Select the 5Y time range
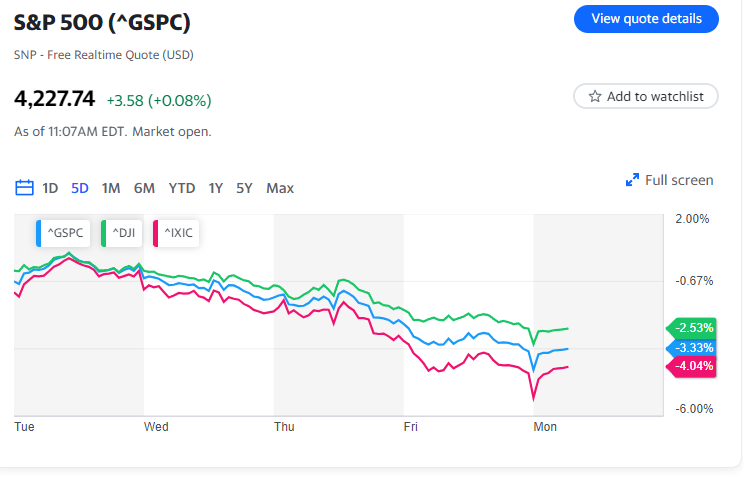This screenshot has width=743, height=478. point(244,188)
